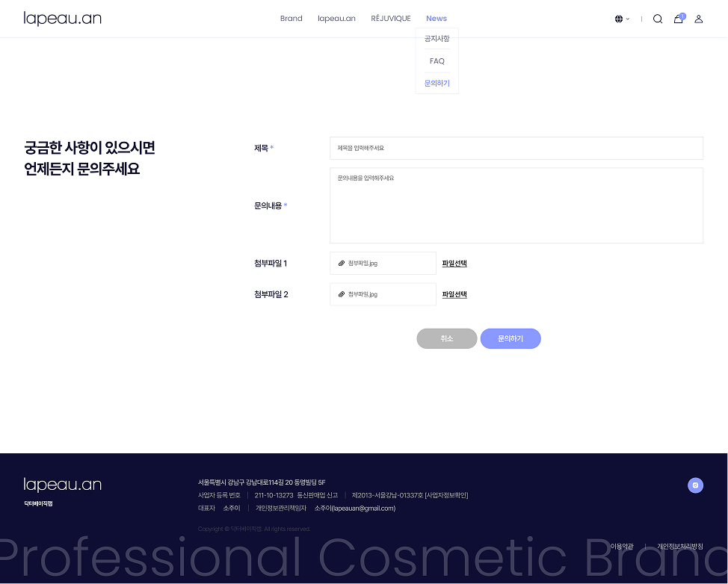Click the globe language icon
Viewport: 728px width, 584px height.
(619, 19)
